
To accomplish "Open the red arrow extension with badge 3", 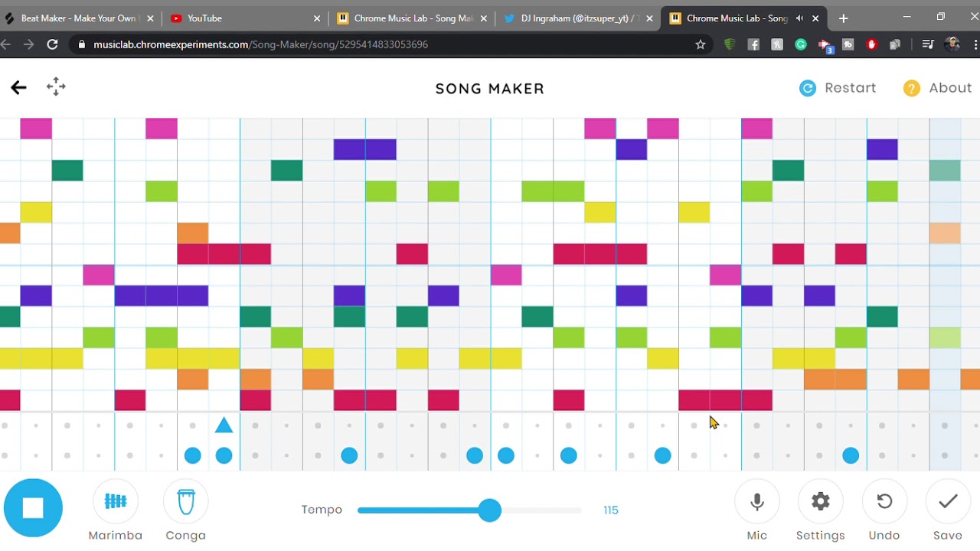I will coord(825,45).
